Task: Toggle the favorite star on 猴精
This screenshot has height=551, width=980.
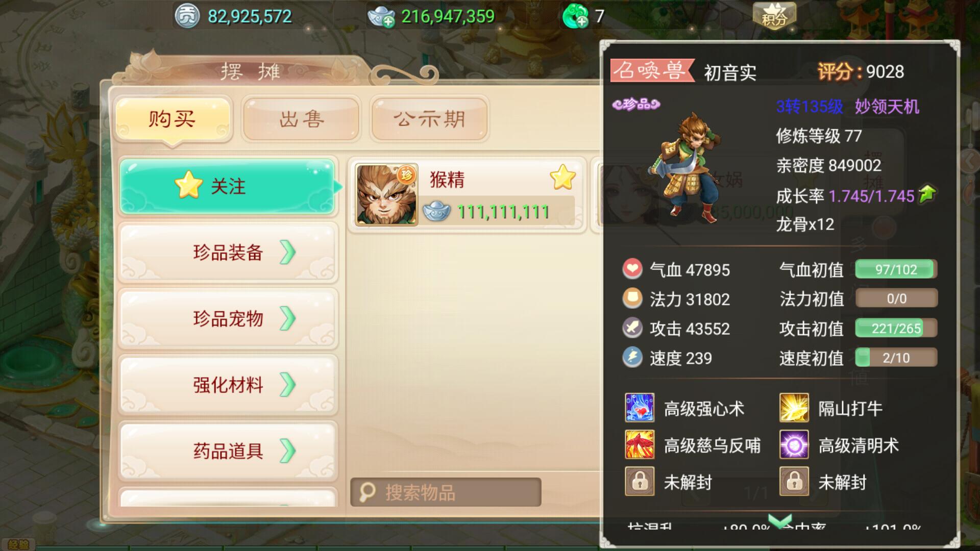Action: (562, 178)
